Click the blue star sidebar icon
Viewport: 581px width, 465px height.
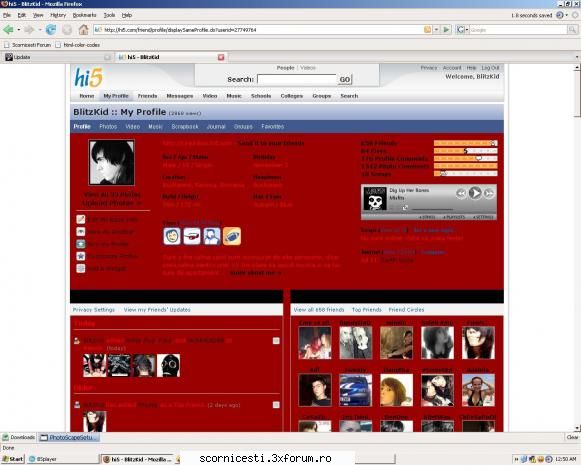coord(81,256)
